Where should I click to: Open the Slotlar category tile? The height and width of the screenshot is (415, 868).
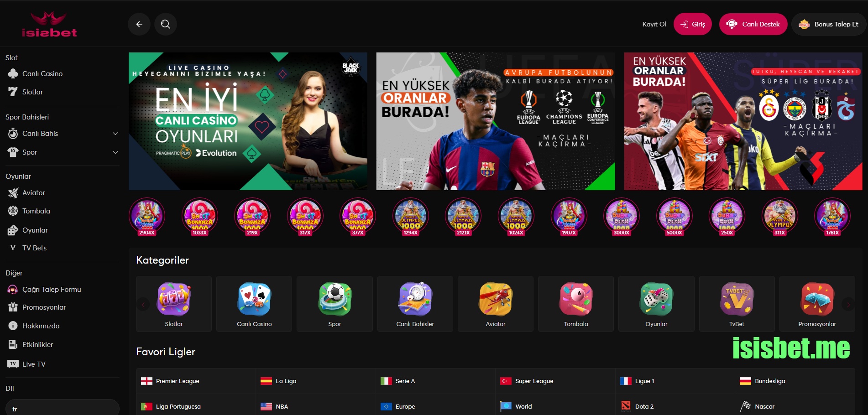click(x=174, y=304)
